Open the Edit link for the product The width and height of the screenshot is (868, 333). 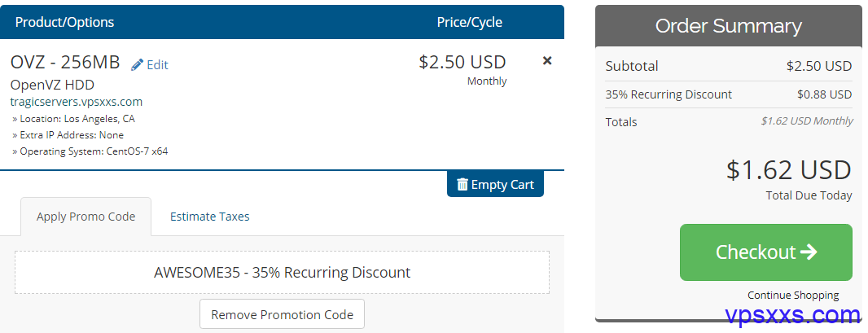[x=157, y=64]
